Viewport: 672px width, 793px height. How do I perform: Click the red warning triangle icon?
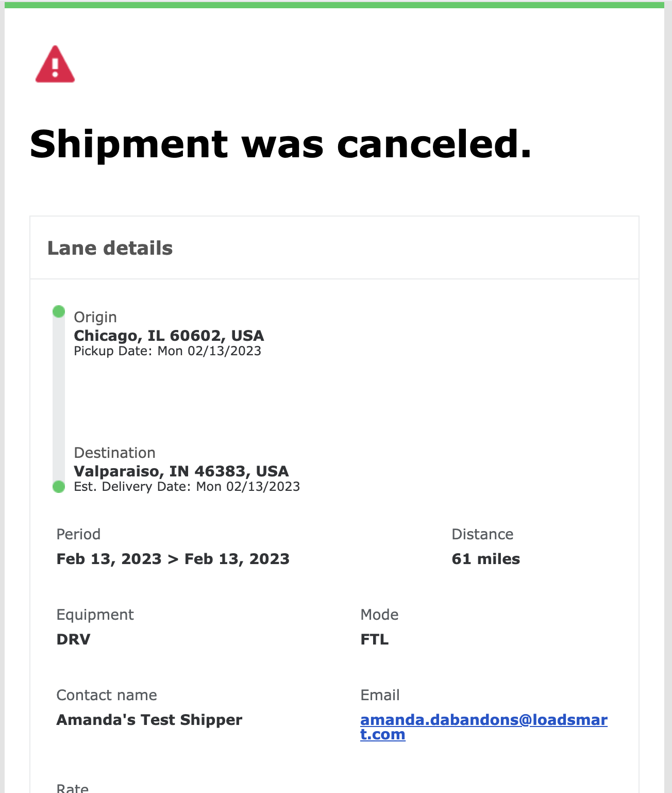[55, 64]
